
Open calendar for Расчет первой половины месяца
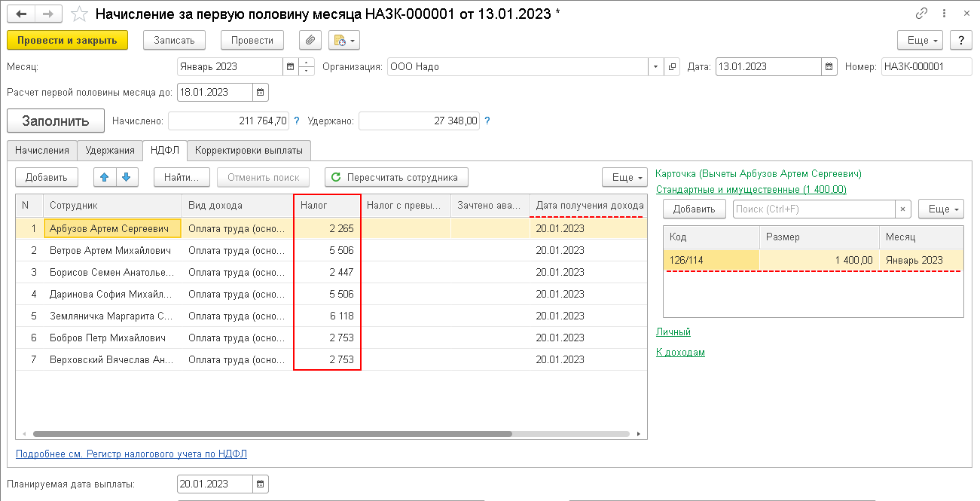(x=261, y=93)
